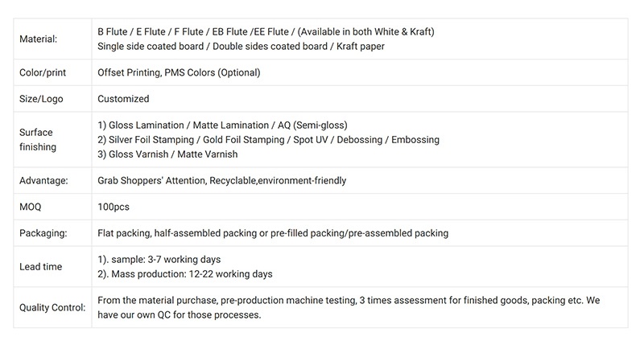Click the 100pcs value
The image size is (644, 345).
[114, 207]
